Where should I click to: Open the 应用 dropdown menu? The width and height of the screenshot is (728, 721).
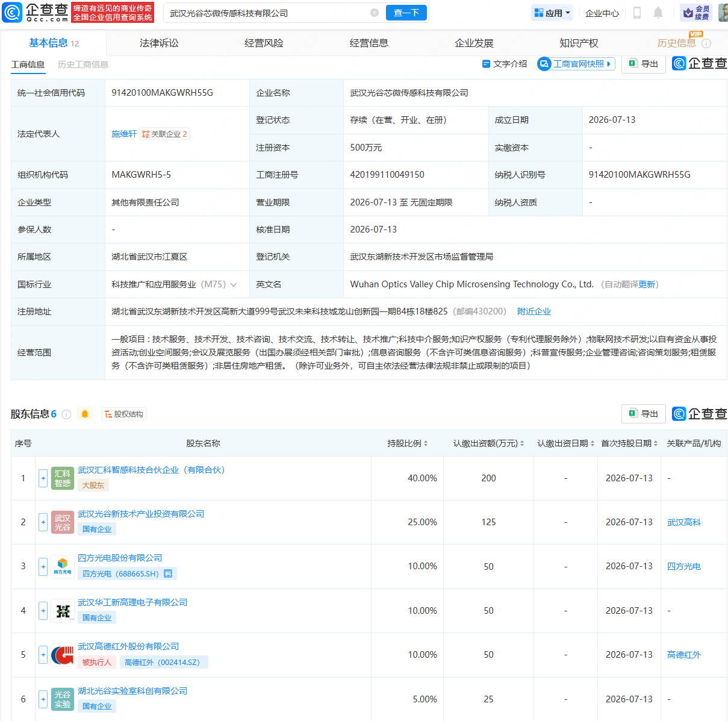pyautogui.click(x=552, y=13)
